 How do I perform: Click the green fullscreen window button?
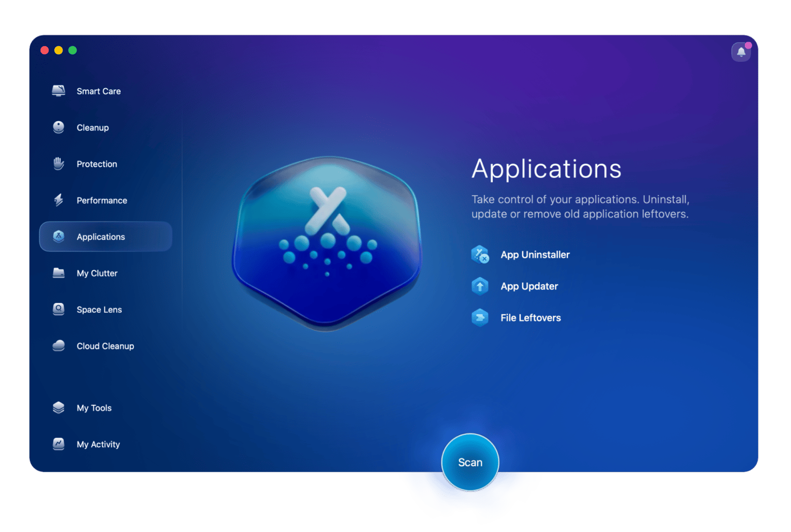(x=73, y=50)
